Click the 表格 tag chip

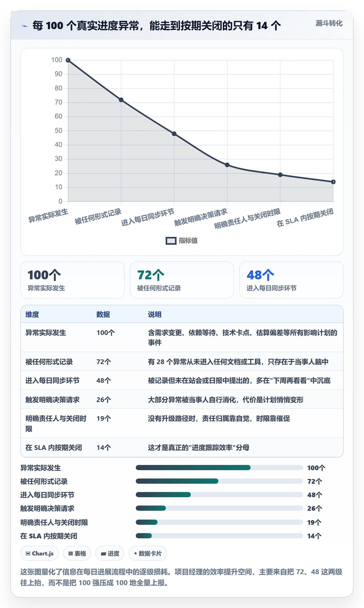[77, 553]
